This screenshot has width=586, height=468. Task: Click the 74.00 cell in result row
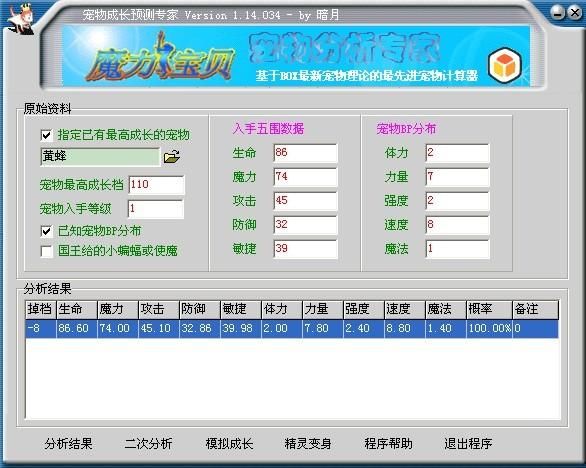pos(118,329)
